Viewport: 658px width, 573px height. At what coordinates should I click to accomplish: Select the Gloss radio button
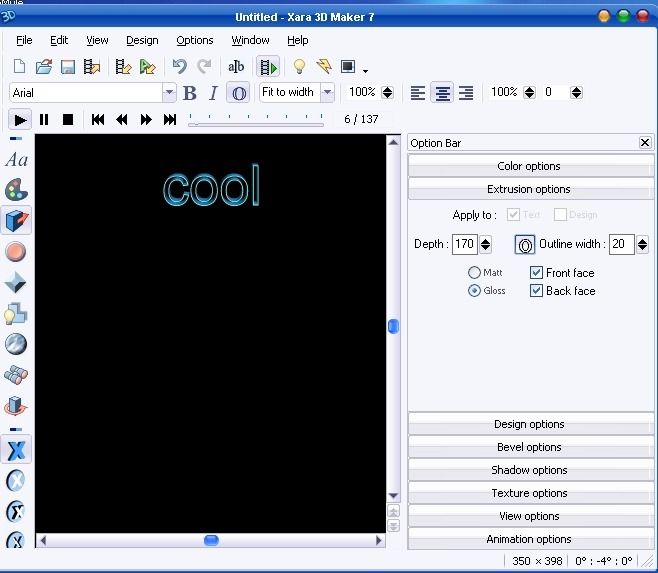474,290
